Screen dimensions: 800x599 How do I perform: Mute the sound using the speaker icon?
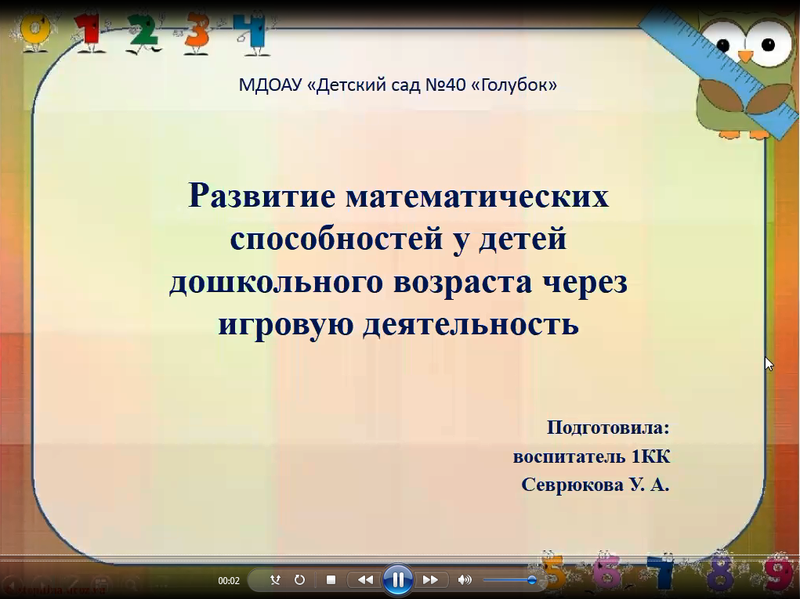[x=464, y=580]
